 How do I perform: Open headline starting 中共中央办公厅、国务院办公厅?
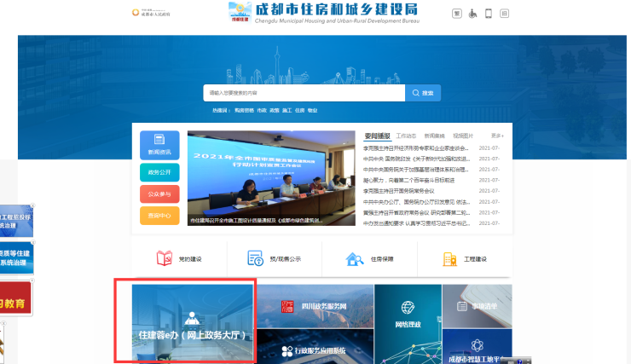point(416,202)
